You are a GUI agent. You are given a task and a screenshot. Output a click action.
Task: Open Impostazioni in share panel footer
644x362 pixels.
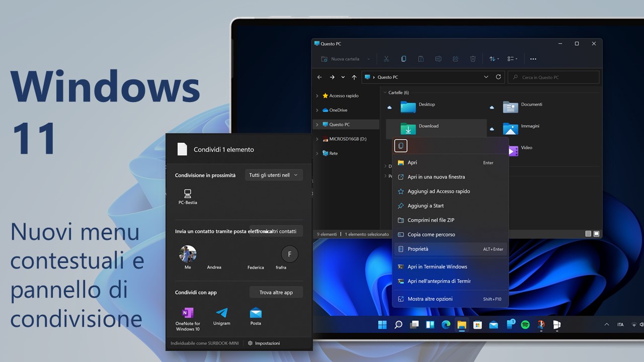tap(264, 343)
